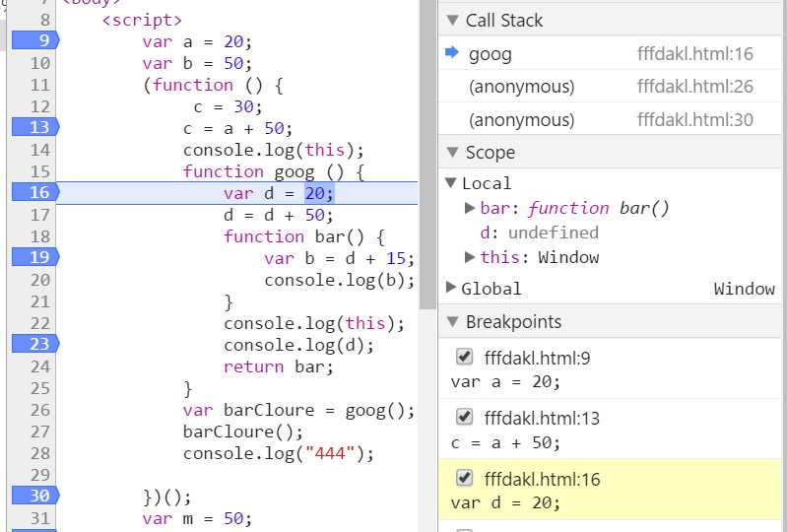This screenshot has width=787, height=532.
Task: Collapse the Scope section
Action: point(452,153)
